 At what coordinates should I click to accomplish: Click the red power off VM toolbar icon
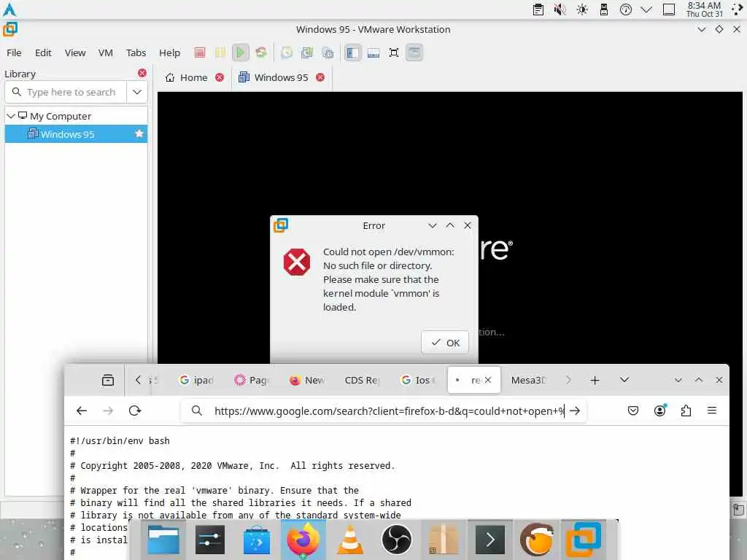click(200, 52)
